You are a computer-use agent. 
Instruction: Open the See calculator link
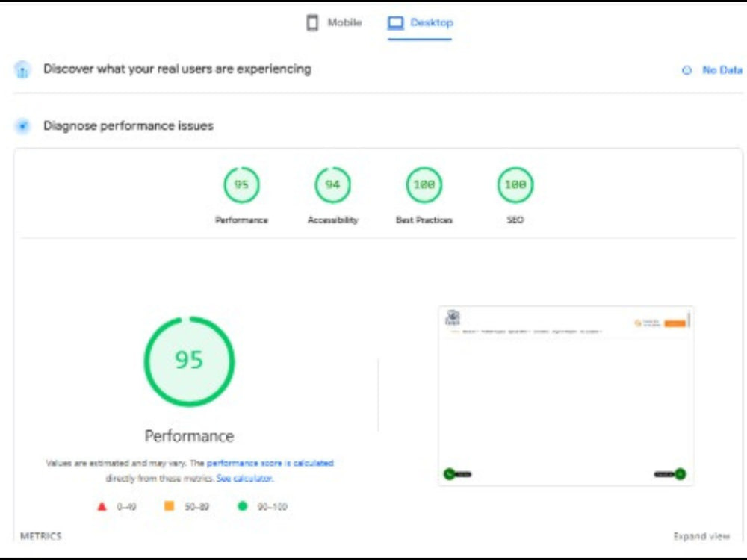(x=245, y=478)
